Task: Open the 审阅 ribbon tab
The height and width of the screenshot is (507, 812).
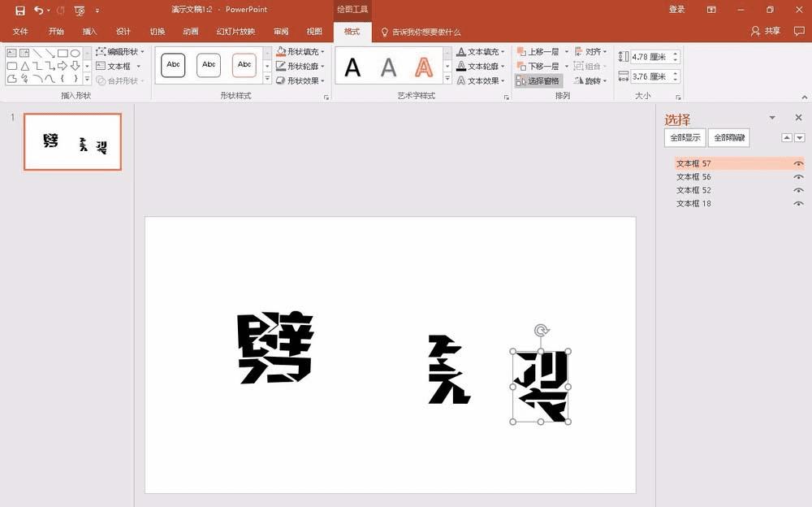Action: pos(281,32)
